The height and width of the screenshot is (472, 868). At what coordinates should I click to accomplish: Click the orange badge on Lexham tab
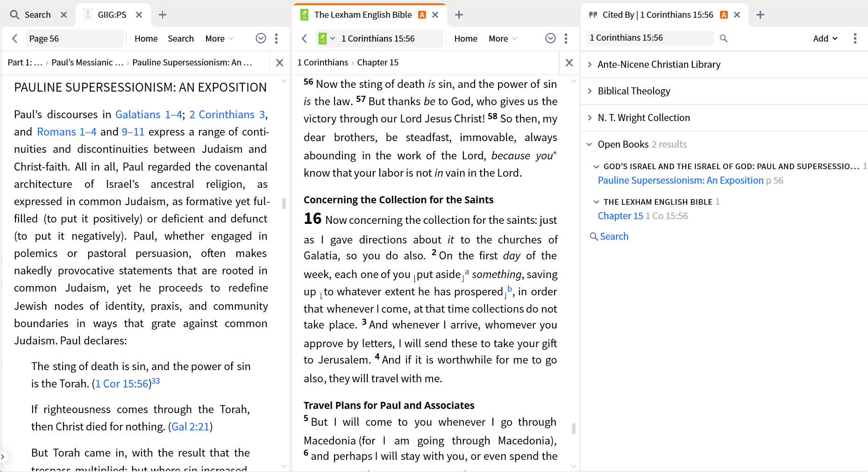point(422,15)
